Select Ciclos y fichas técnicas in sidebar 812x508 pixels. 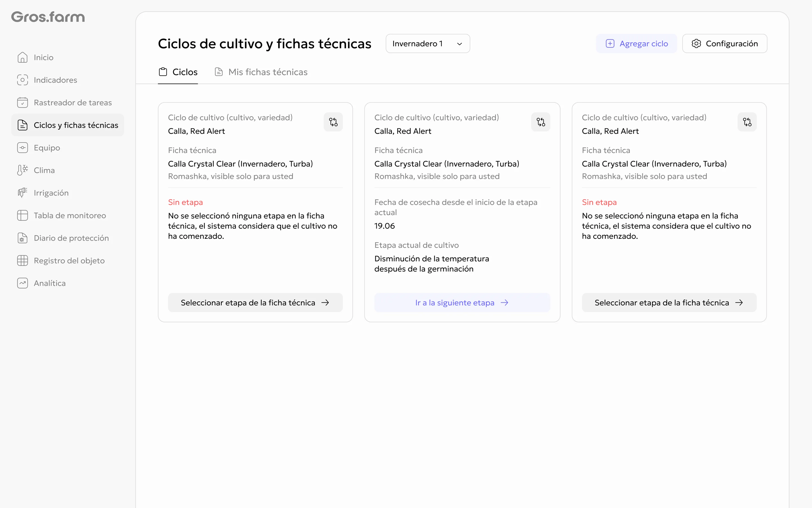tap(68, 125)
